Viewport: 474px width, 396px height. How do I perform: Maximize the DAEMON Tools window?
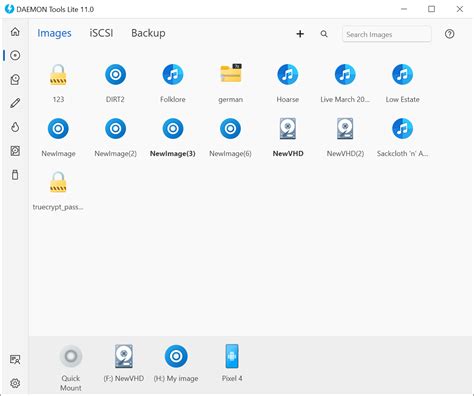432,9
